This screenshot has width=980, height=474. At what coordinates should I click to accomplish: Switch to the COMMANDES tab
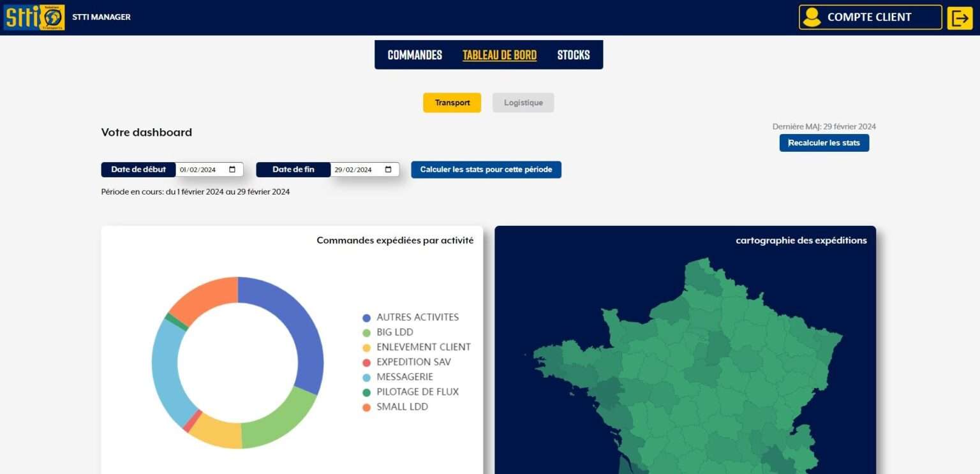click(x=415, y=54)
